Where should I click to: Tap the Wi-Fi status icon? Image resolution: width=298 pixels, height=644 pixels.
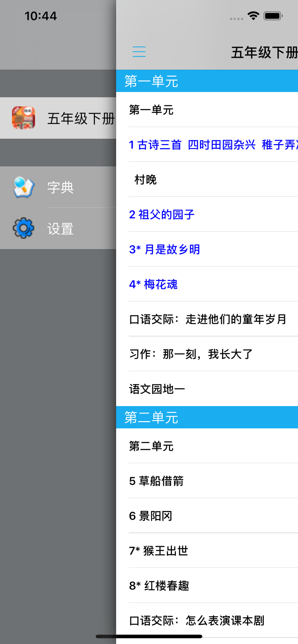(253, 16)
